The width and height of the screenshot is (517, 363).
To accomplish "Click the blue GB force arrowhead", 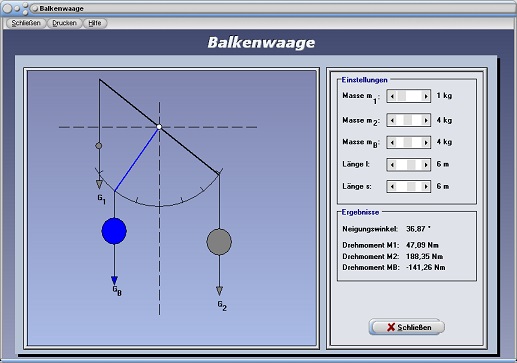I will point(114,280).
